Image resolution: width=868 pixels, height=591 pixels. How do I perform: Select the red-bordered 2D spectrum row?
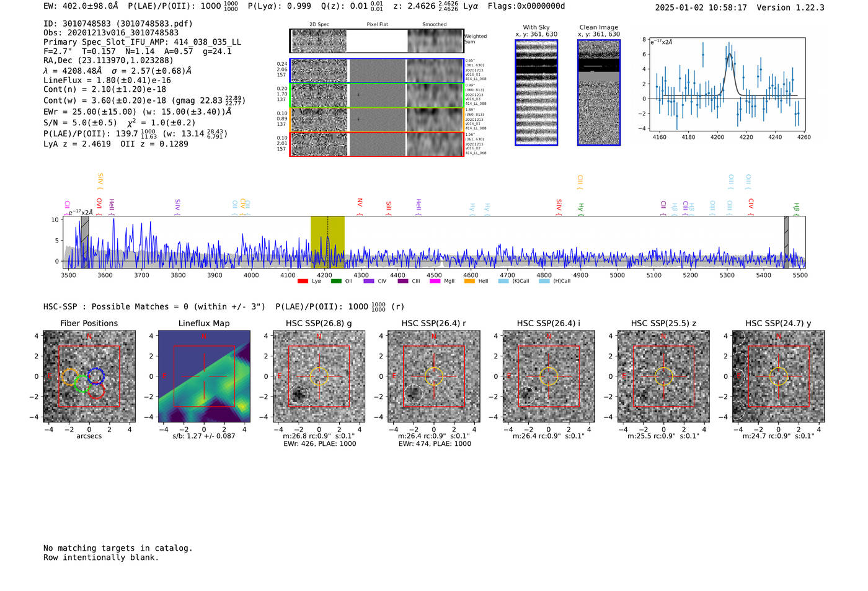[x=376, y=144]
